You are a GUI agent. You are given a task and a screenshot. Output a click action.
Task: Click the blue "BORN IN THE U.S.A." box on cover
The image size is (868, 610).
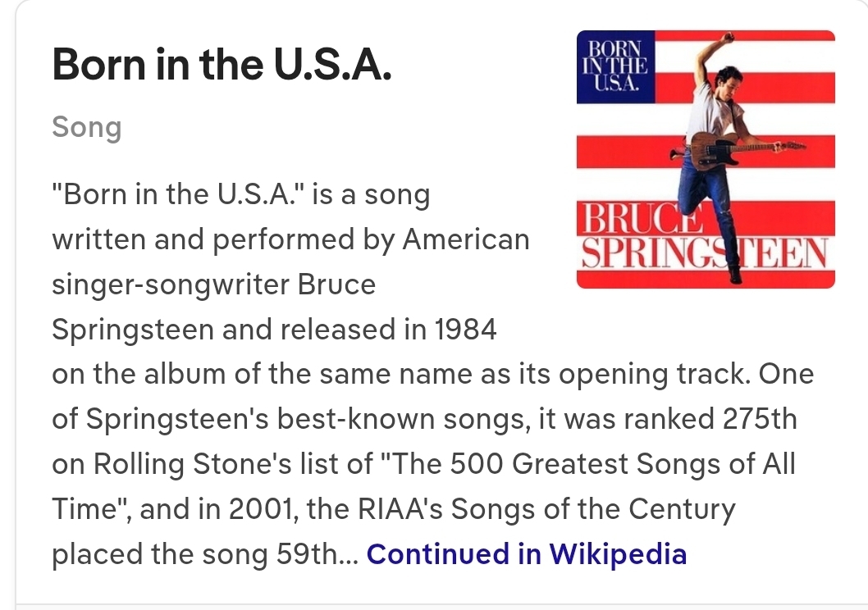[614, 66]
